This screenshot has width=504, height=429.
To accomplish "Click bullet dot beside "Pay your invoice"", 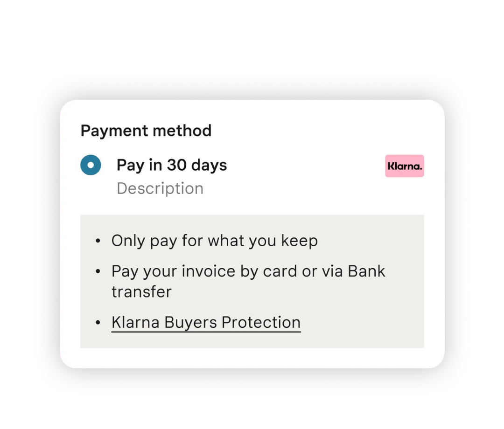I will pos(98,272).
